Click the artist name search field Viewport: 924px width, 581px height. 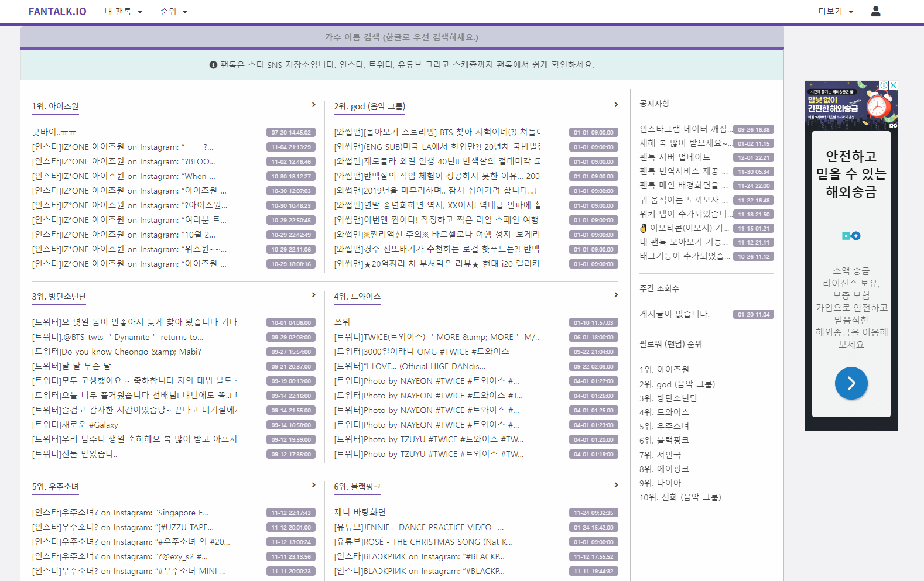pos(402,37)
